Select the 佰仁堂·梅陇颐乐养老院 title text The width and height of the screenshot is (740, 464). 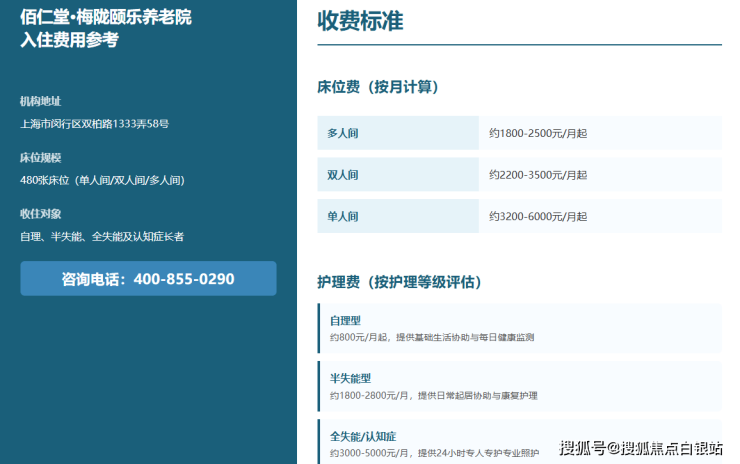click(106, 17)
